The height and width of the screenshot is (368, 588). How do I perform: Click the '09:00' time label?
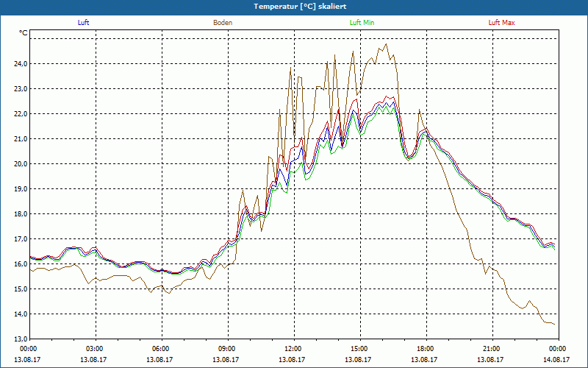click(x=228, y=349)
